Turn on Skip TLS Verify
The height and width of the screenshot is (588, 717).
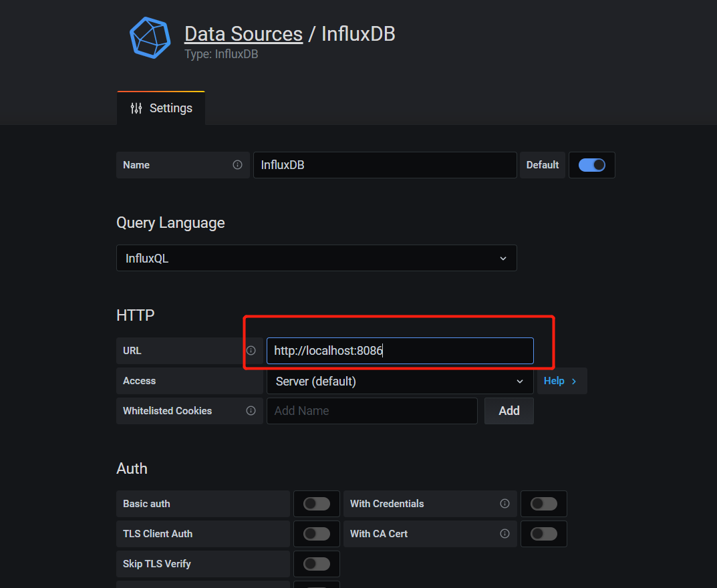(x=316, y=563)
